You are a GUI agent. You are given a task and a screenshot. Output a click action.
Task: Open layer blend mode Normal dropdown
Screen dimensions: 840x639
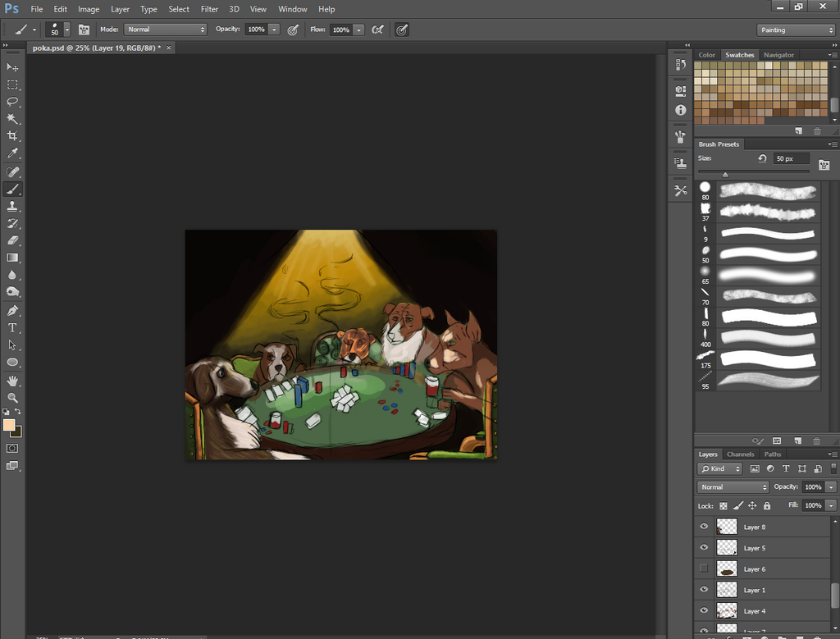[733, 487]
